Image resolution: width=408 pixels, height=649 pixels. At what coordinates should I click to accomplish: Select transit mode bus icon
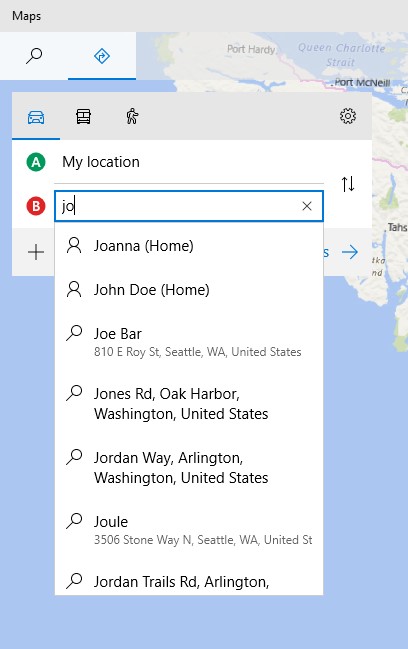click(x=84, y=117)
